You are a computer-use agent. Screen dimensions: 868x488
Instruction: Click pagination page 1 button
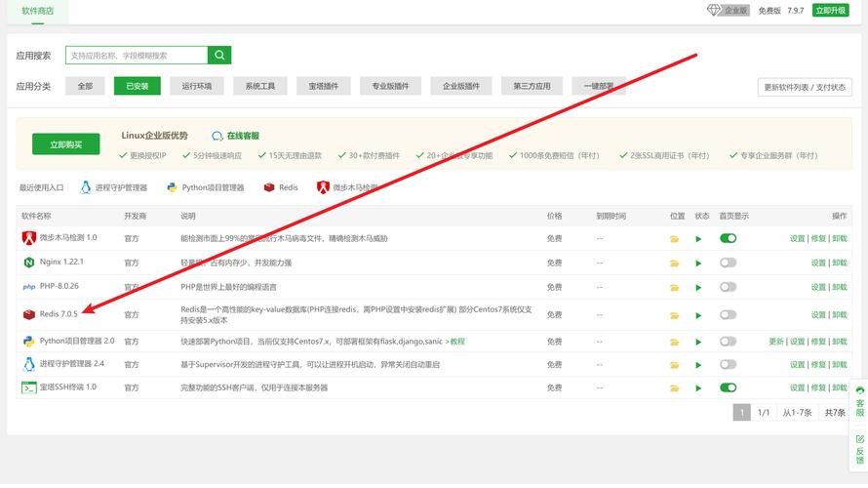[741, 412]
